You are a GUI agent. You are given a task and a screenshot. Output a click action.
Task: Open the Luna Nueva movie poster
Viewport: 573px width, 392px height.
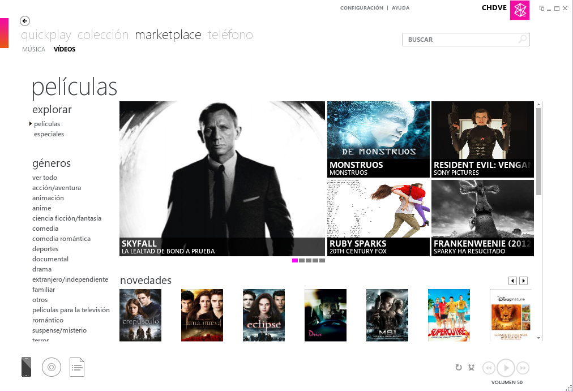(202, 315)
